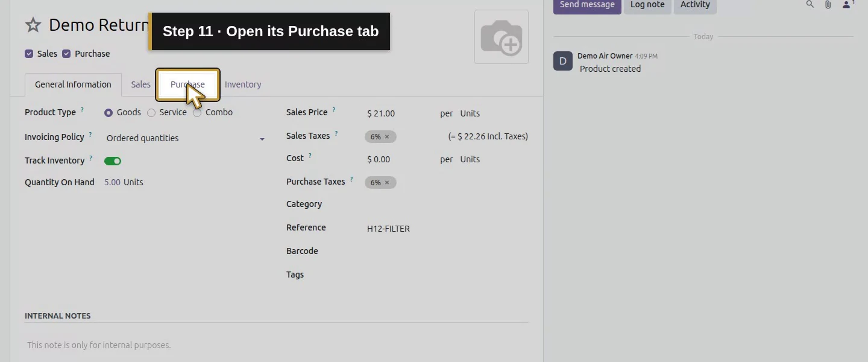Uncheck the Purchase checkbox

coord(66,54)
